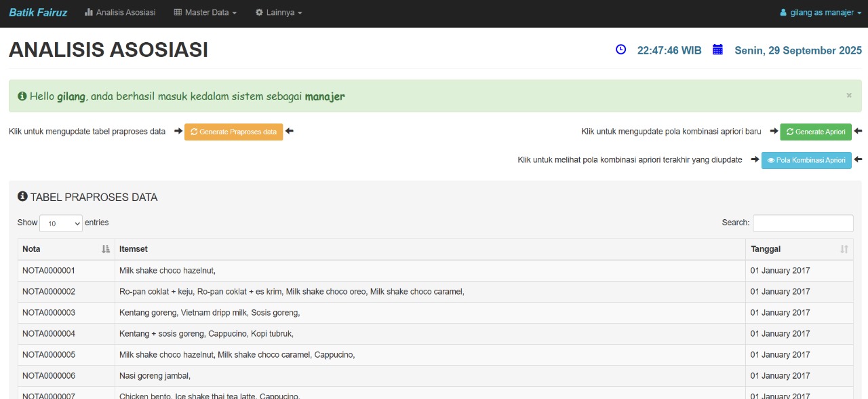View results with Pola Kombinasi Apriori button
The image size is (868, 399).
pyautogui.click(x=806, y=160)
